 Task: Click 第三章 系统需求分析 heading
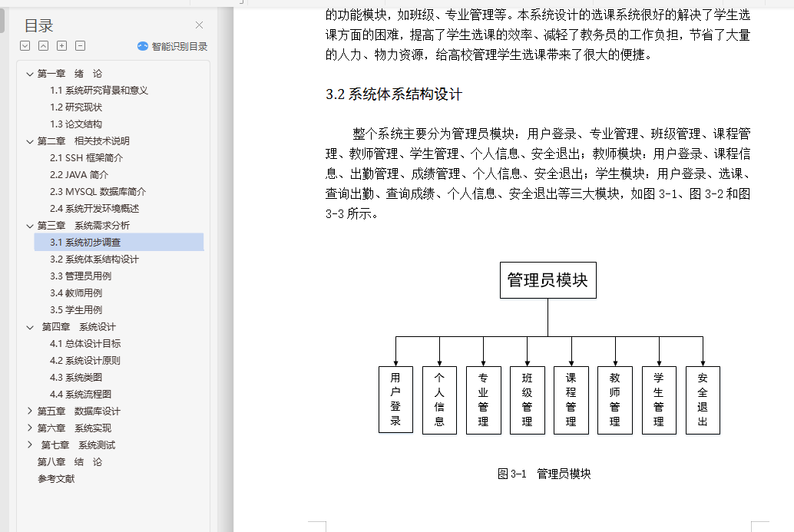tap(84, 226)
